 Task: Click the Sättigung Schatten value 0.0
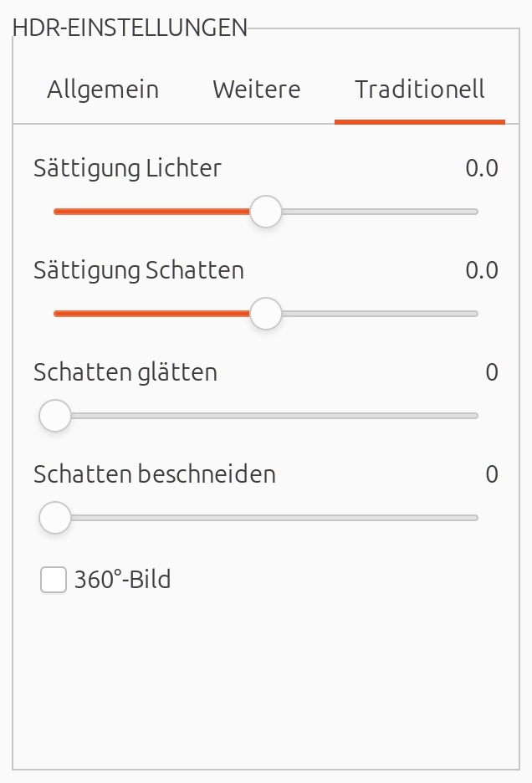coord(481,270)
